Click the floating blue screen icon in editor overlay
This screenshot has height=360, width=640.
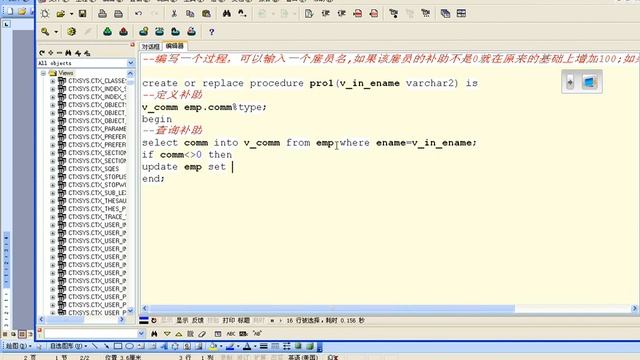pyautogui.click(x=589, y=82)
